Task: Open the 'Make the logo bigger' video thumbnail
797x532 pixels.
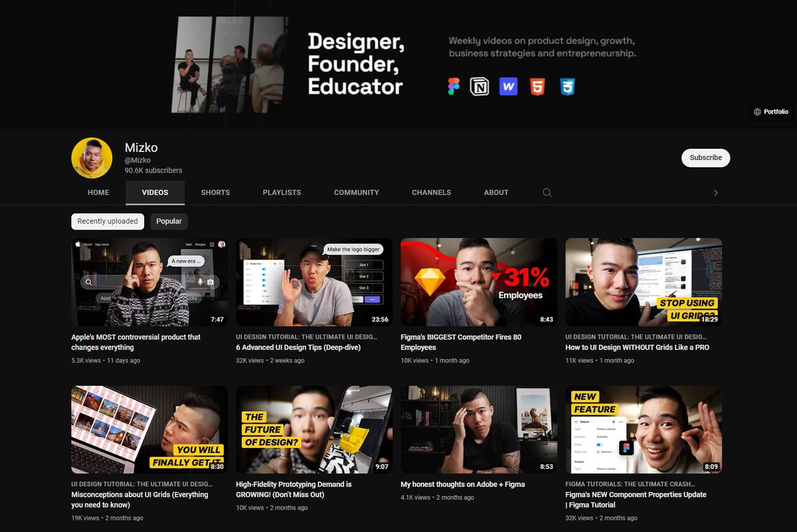Action: tap(314, 282)
